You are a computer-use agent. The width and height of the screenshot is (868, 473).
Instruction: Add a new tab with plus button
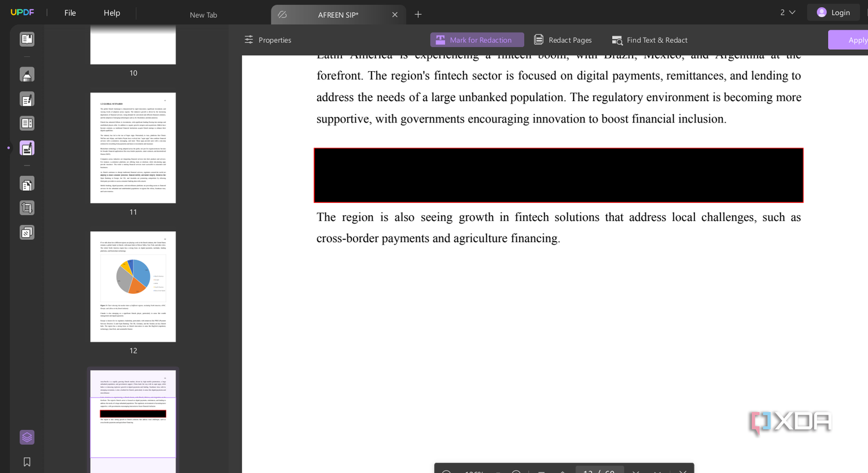click(418, 14)
